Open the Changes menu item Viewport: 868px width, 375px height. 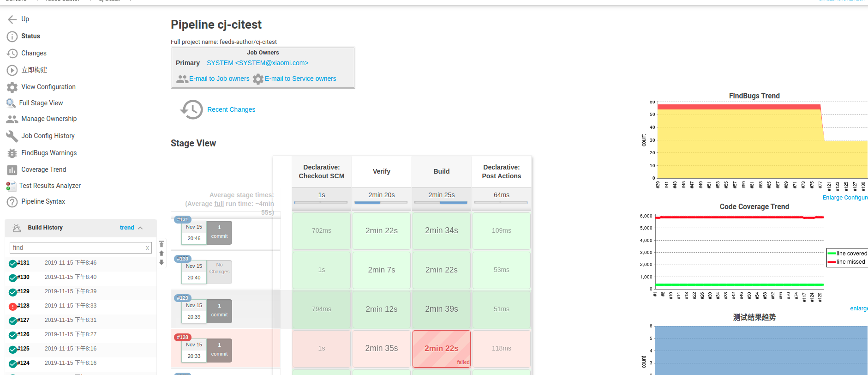pyautogui.click(x=34, y=53)
